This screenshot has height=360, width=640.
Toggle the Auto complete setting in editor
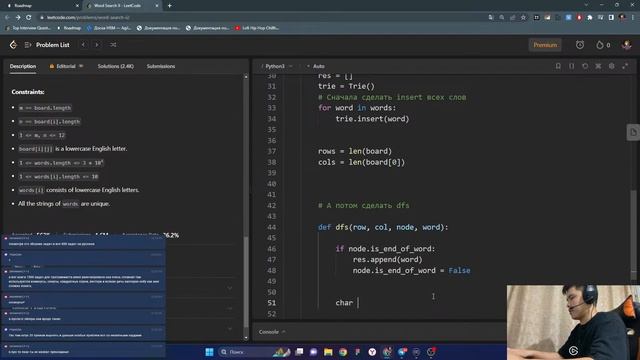[x=316, y=66]
